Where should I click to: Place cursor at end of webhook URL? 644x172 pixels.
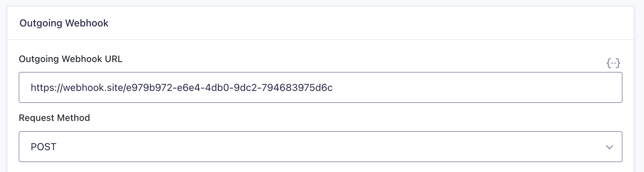pos(333,88)
